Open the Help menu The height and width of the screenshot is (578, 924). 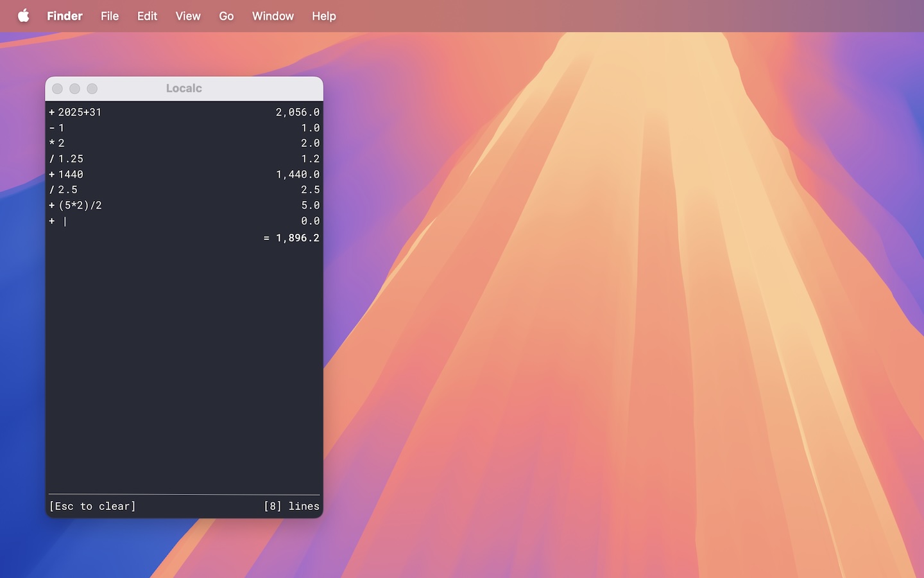pyautogui.click(x=323, y=16)
